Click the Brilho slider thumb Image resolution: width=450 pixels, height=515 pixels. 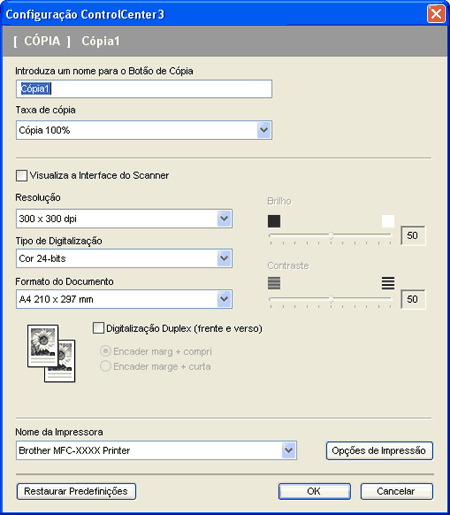point(331,236)
